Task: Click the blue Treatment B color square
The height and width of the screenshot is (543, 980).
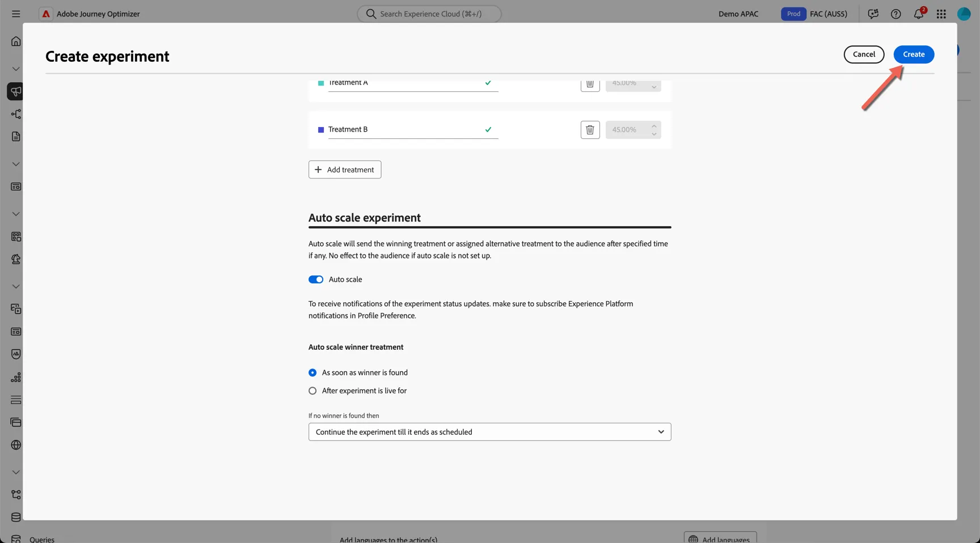Action: point(321,130)
